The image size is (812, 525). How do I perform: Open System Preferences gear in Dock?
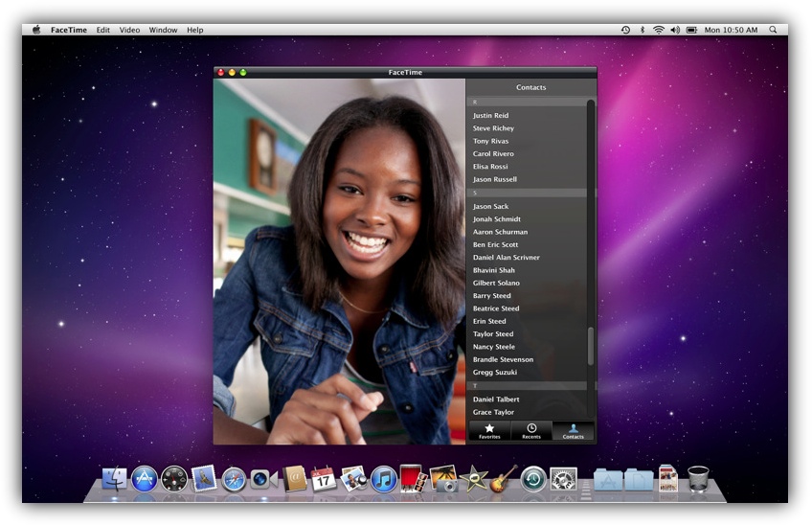[x=563, y=479]
